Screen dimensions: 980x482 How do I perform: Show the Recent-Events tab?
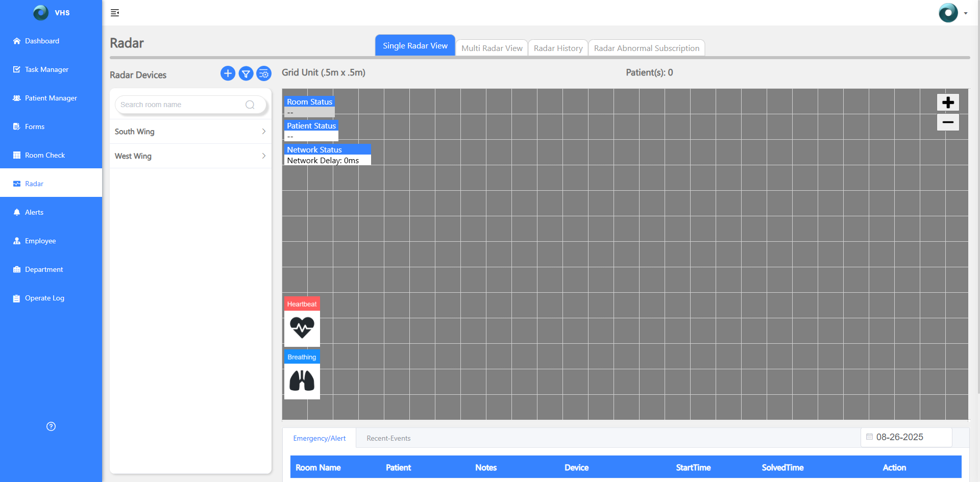pyautogui.click(x=388, y=438)
